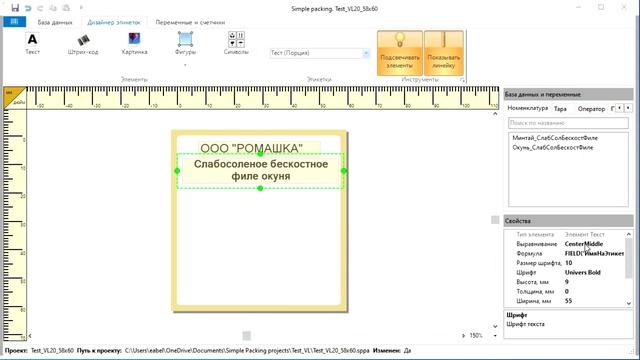The height and width of the screenshot is (360, 640).
Task: Click the bottom green handle of selected element
Action: (260, 188)
